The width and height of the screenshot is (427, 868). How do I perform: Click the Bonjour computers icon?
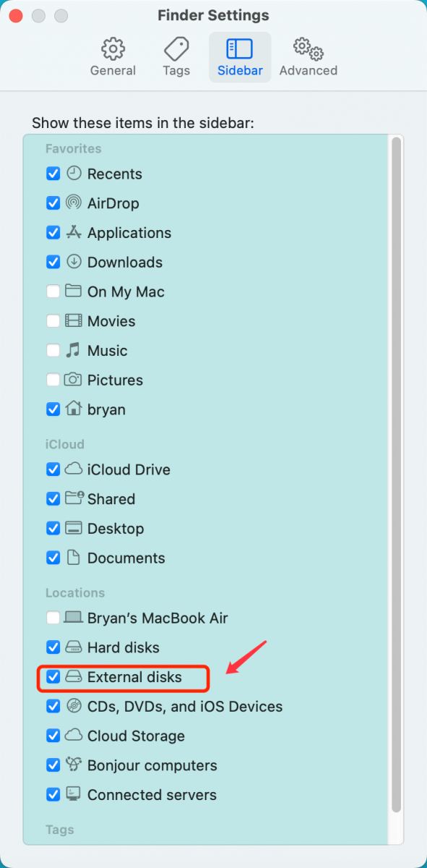click(73, 765)
